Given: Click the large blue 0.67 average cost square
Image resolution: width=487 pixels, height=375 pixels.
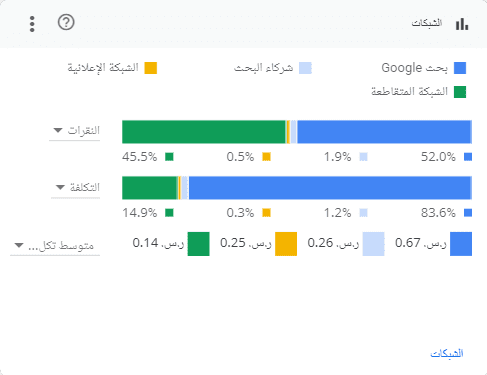Looking at the screenshot, I should click(461, 244).
